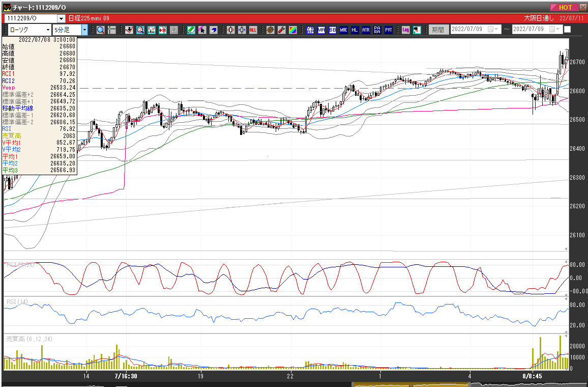Click the 大阪日通し session label
Viewport: 588px width, 387px height.
click(x=539, y=18)
